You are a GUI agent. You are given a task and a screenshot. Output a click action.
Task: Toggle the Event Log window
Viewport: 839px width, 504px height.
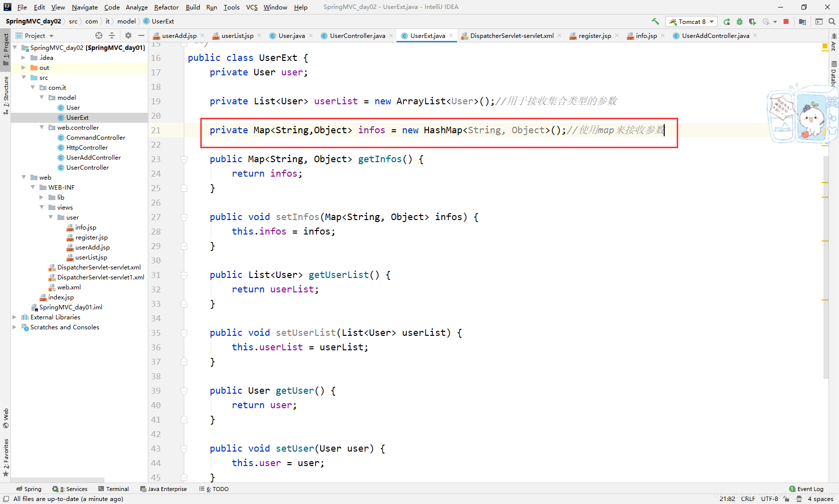click(x=806, y=489)
